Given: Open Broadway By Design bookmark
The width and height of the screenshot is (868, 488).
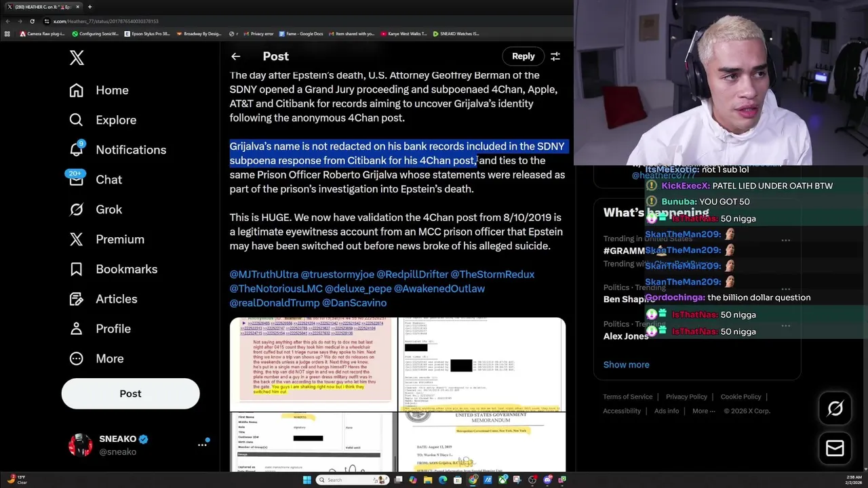Looking at the screenshot, I should pos(198,33).
